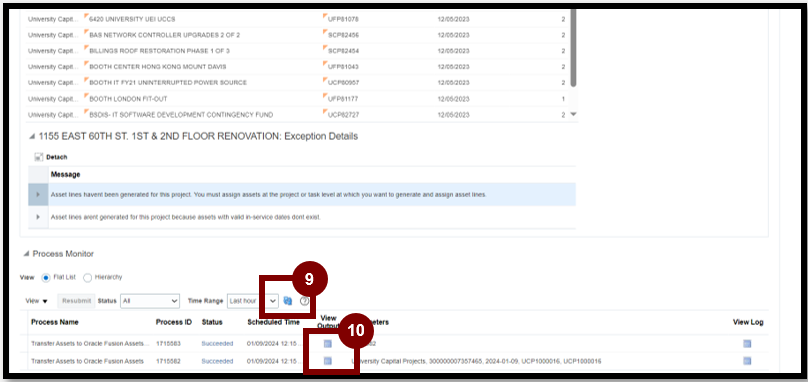This screenshot has width=808, height=382.
Task: Click Succeeded status link for process 1715583
Action: (x=217, y=344)
